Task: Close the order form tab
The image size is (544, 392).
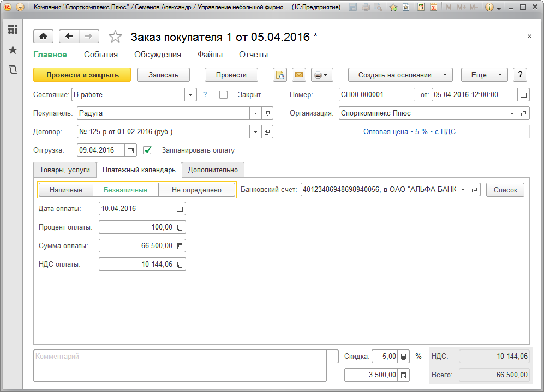Action: click(x=529, y=37)
